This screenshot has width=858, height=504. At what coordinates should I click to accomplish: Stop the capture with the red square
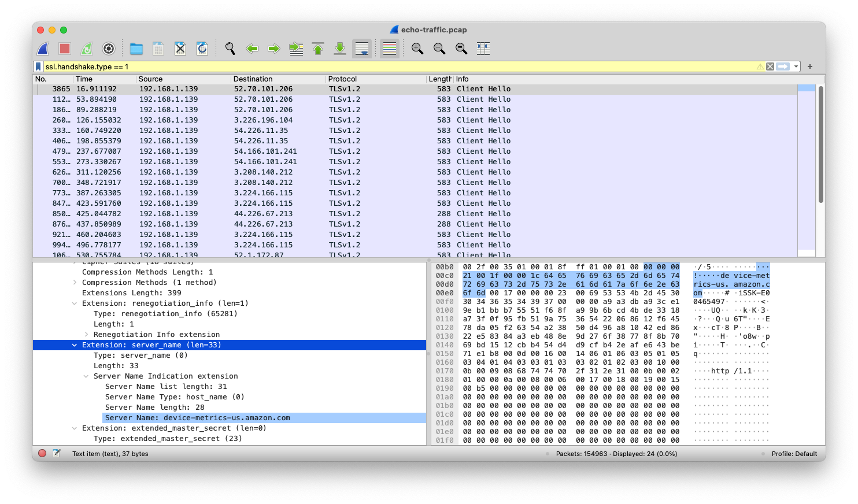click(65, 49)
